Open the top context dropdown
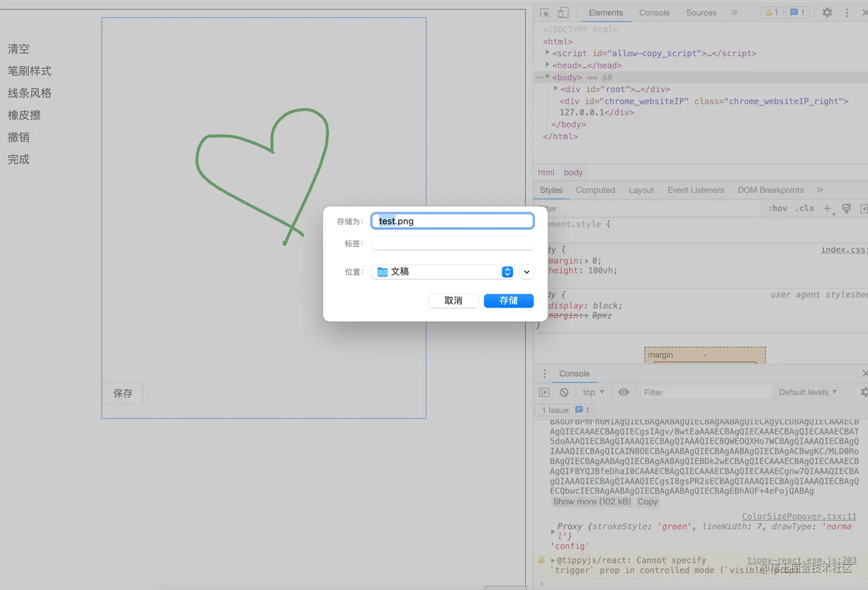 [594, 393]
